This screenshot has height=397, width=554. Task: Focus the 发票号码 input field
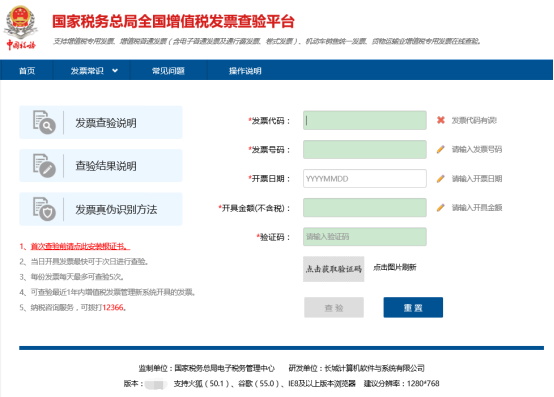(365, 149)
